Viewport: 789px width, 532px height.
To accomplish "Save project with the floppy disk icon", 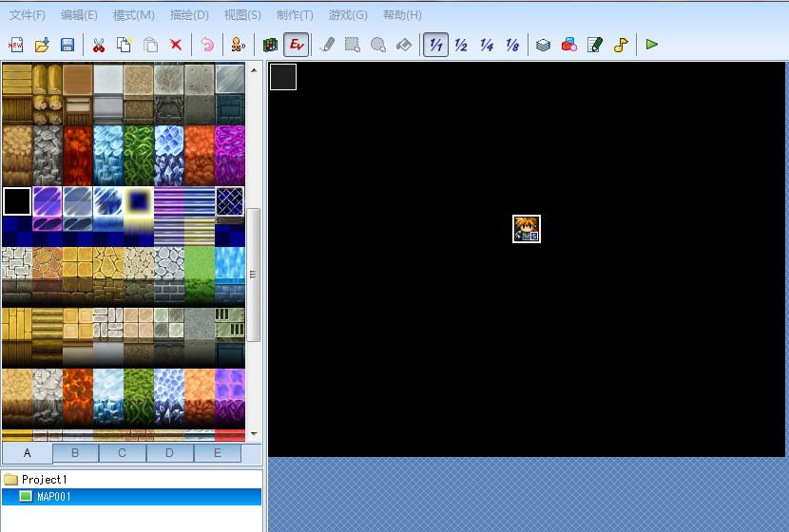I will tap(67, 45).
